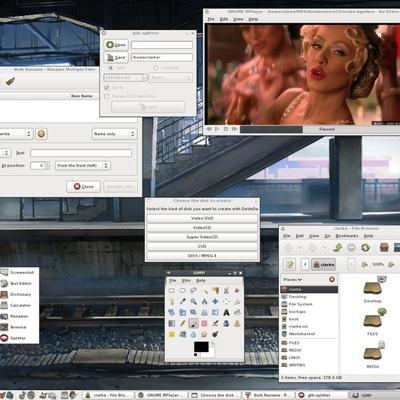Select the Zoom magnifier tool in GIMP
The height and width of the screenshot is (400, 400).
193,302
